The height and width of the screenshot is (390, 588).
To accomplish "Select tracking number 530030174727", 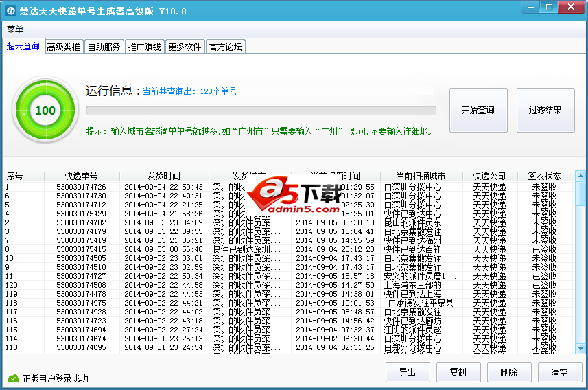I will pos(82,276).
